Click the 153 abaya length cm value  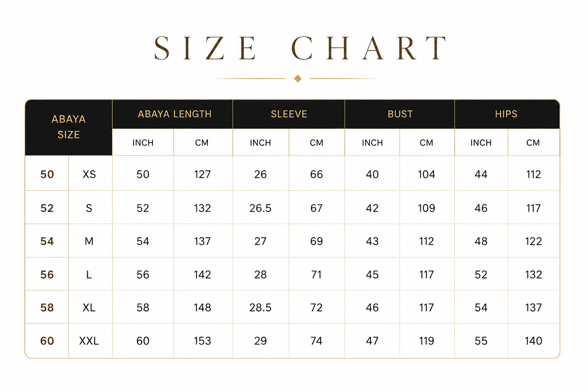203,341
